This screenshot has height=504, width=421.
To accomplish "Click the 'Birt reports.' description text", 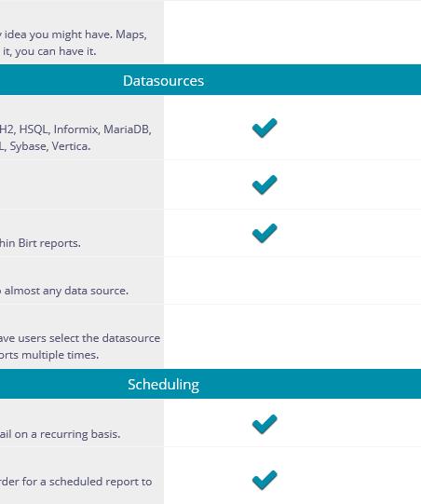I will click(49, 243).
